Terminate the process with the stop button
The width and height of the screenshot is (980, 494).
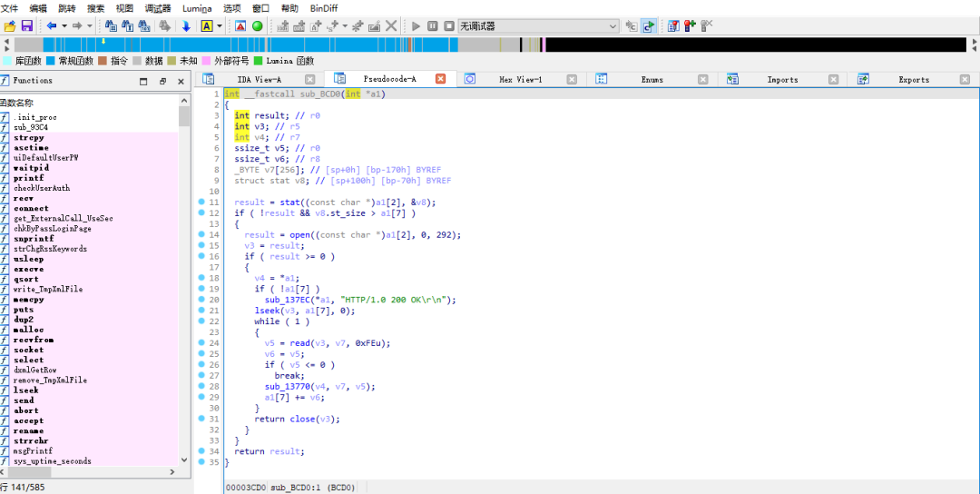click(x=449, y=25)
